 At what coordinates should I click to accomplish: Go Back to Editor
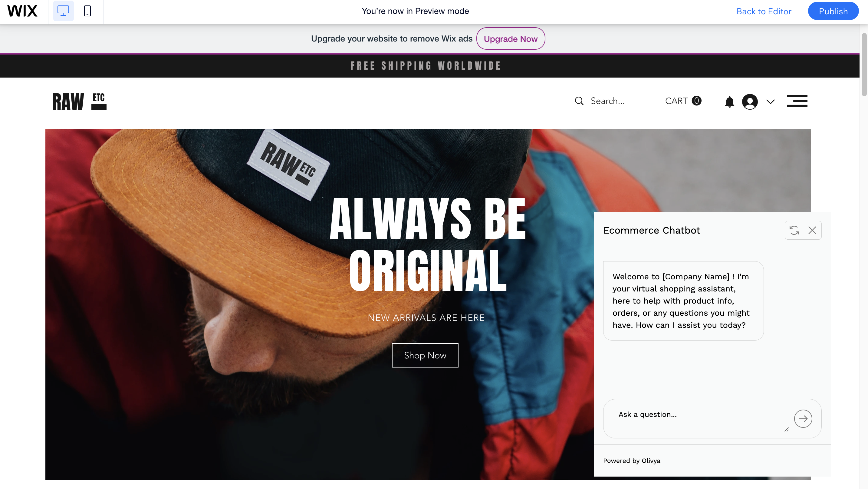(764, 11)
